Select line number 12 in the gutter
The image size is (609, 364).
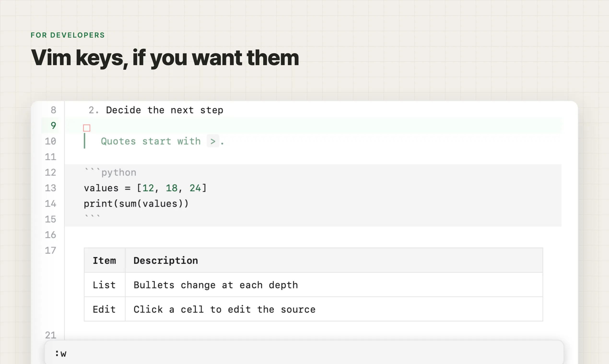coord(51,172)
